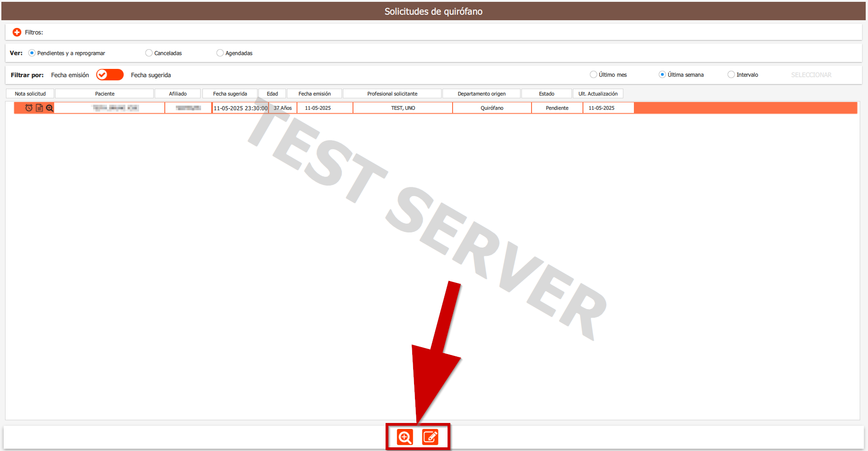This screenshot has width=868, height=451.
Task: Click the 'Estado' column header
Action: pyautogui.click(x=546, y=94)
